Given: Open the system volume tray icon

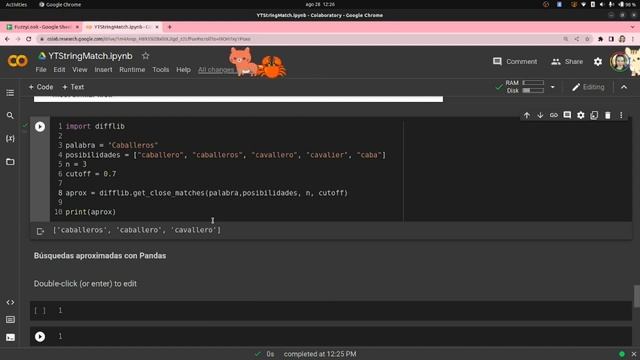Looking at the screenshot, I should point(602,4).
